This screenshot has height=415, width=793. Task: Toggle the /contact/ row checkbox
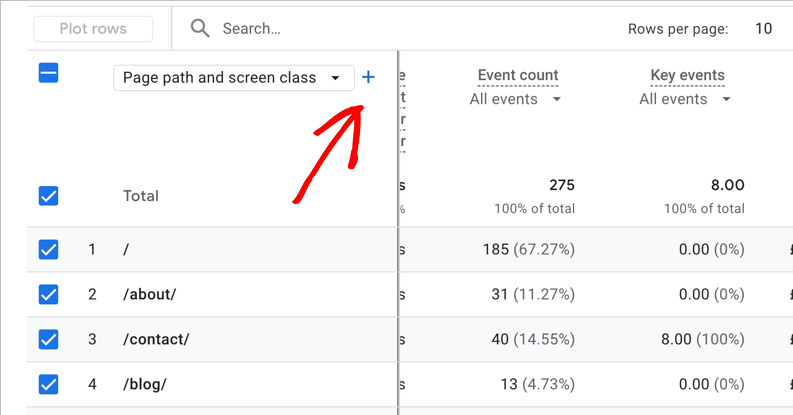(48, 339)
